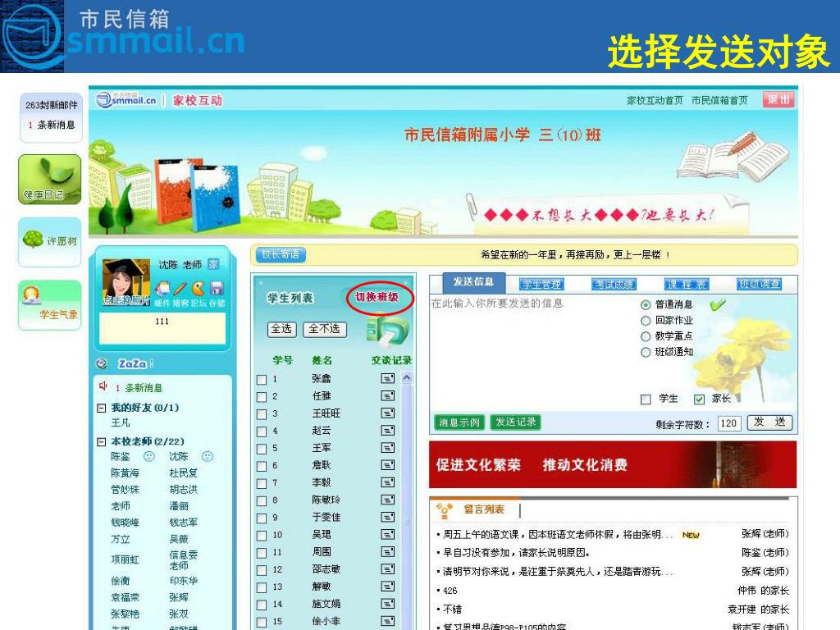
Task: Click the smiley icon next to 沈陈 in teacher list
Action: point(208,456)
